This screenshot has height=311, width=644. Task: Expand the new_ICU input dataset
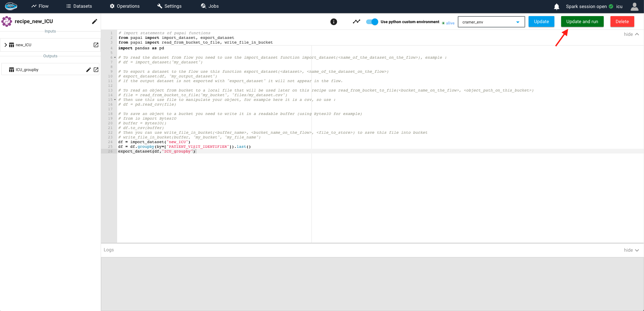[x=6, y=45]
